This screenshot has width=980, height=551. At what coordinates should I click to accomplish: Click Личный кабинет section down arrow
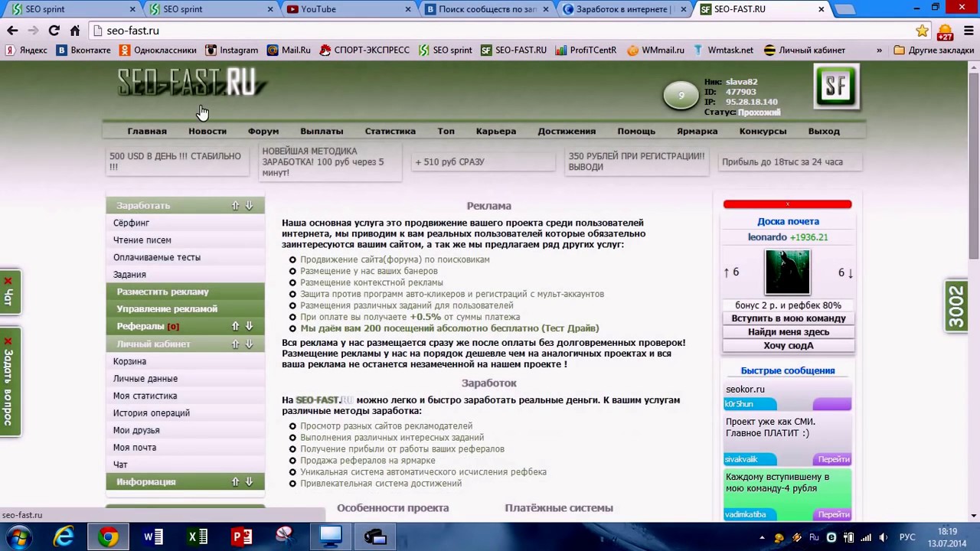(249, 344)
